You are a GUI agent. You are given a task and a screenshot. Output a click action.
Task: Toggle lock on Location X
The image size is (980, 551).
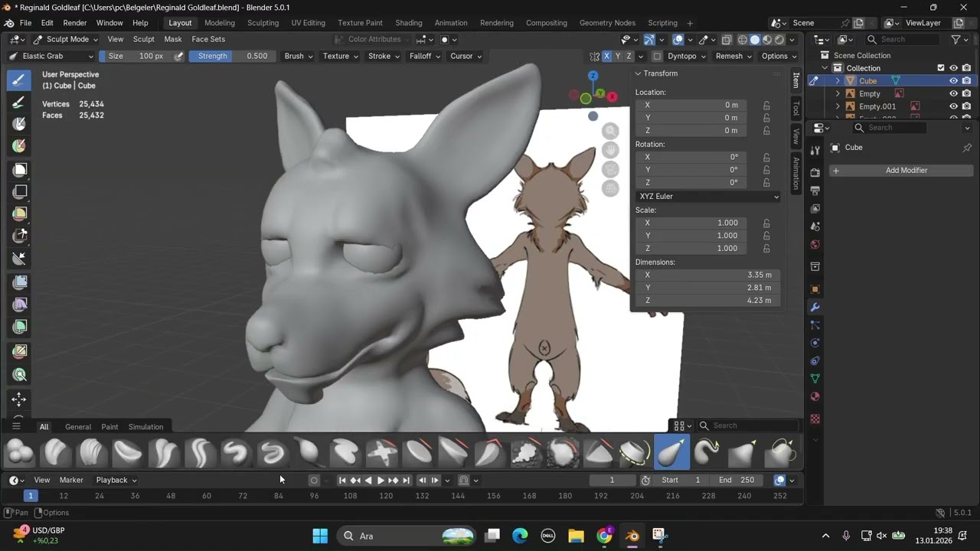(x=766, y=105)
